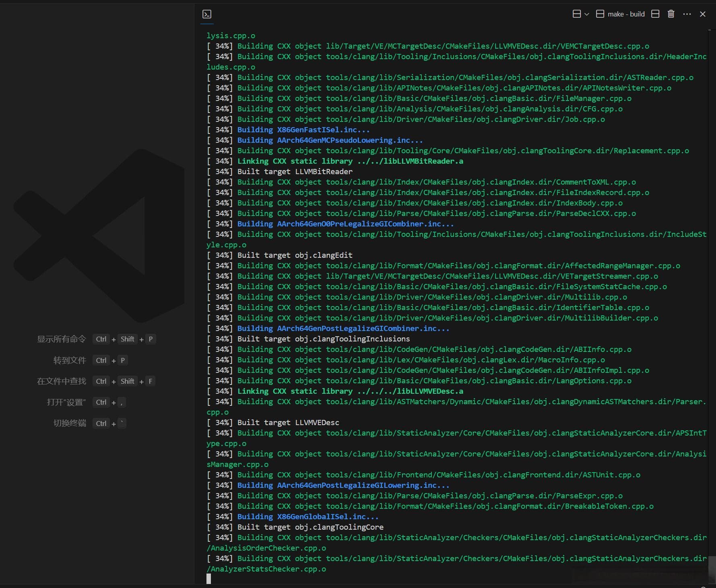Click the line ending in MacroInfo.cpp.o
This screenshot has height=588, width=716.
pos(406,360)
